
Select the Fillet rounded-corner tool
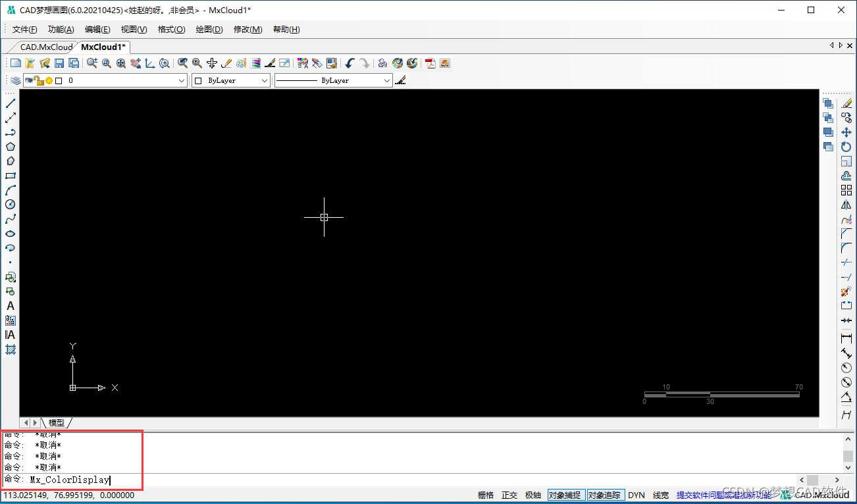point(846,248)
